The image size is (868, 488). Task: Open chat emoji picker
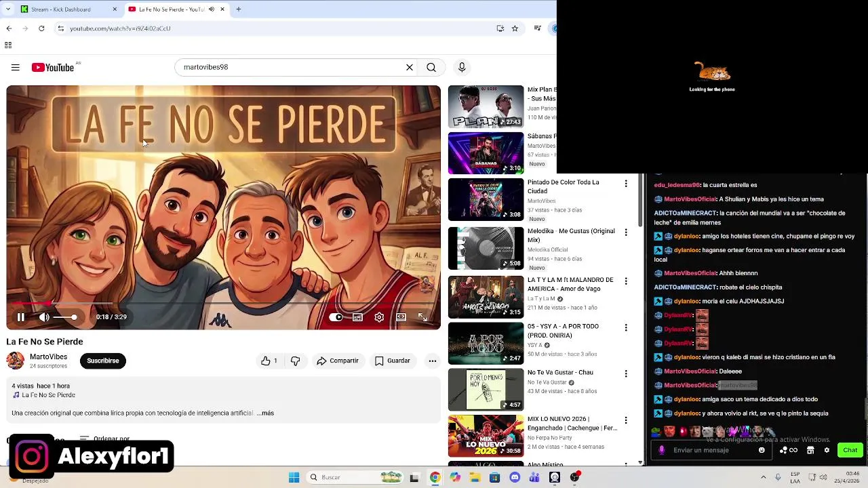coord(762,450)
